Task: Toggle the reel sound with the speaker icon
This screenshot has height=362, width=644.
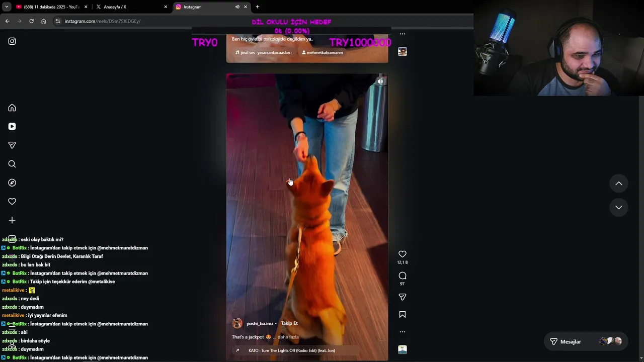Action: pyautogui.click(x=380, y=81)
